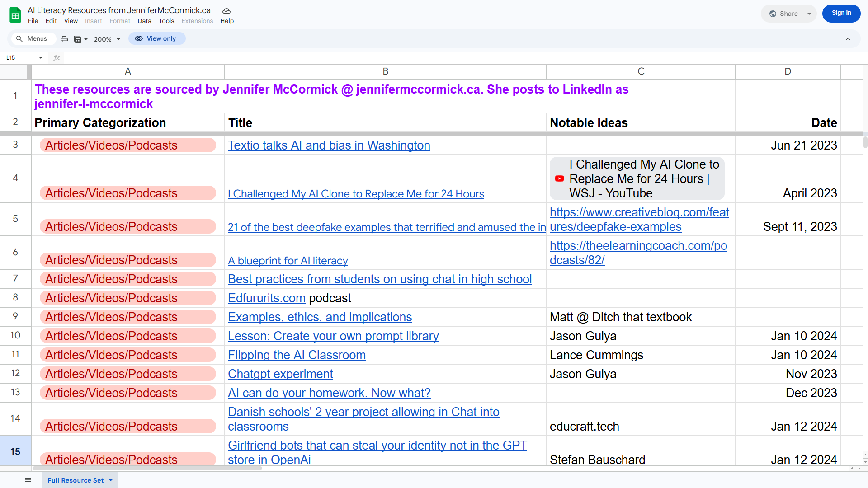Select column A header
This screenshot has height=488, width=868.
pos(128,71)
